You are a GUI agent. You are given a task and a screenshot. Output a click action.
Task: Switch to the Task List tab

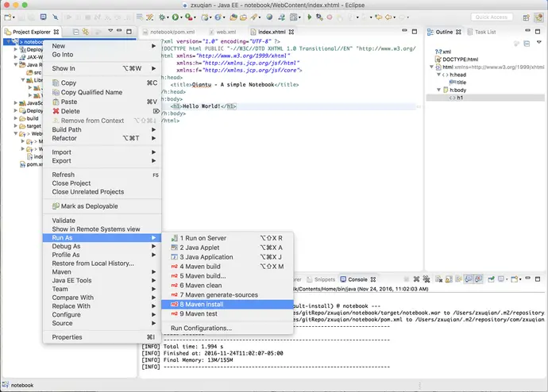[x=484, y=32]
